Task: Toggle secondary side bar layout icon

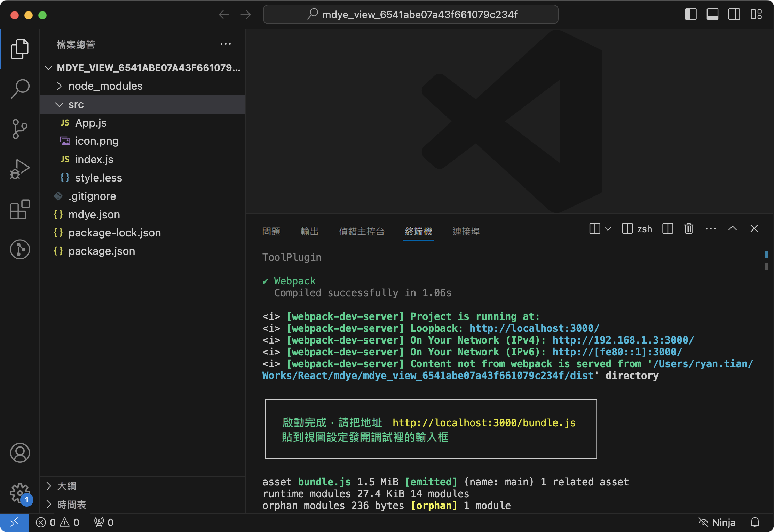Action: [x=734, y=15]
